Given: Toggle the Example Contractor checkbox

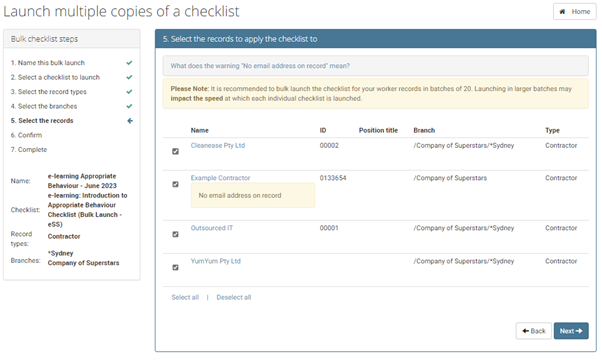Looking at the screenshot, I should 175,184.
